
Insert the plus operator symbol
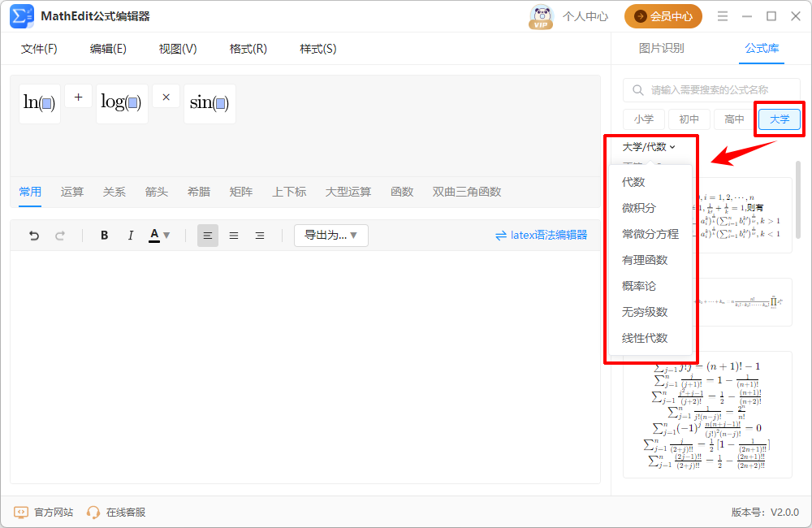click(78, 97)
